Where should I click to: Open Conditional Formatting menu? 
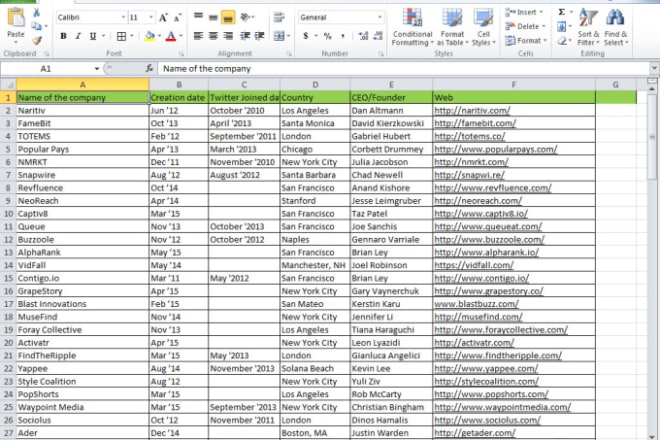click(412, 27)
